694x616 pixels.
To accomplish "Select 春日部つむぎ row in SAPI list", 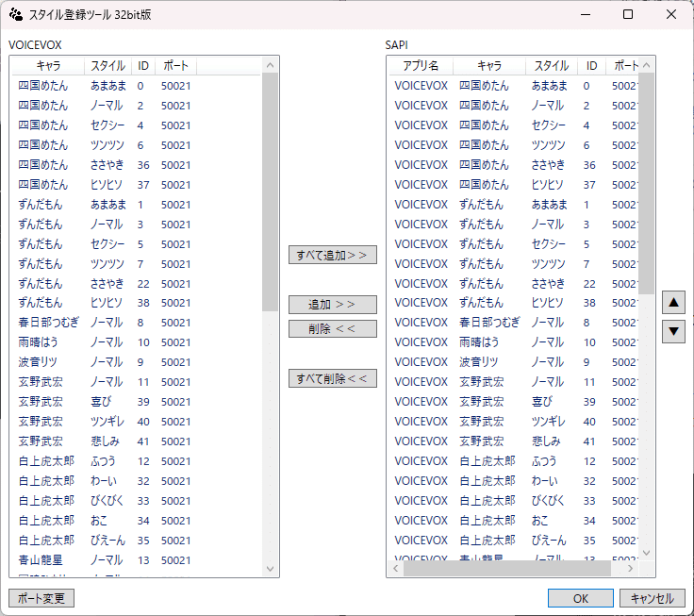I will pos(514,323).
